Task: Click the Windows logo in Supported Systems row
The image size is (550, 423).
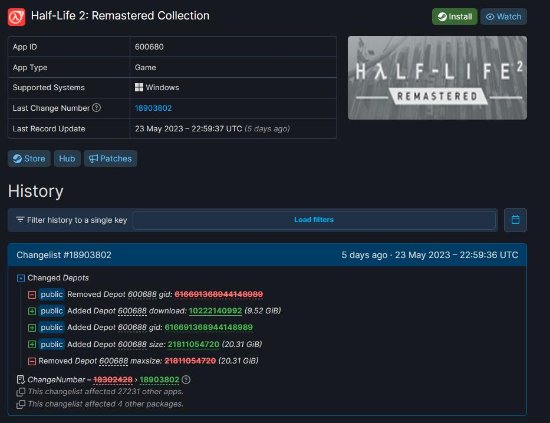Action: click(139, 87)
